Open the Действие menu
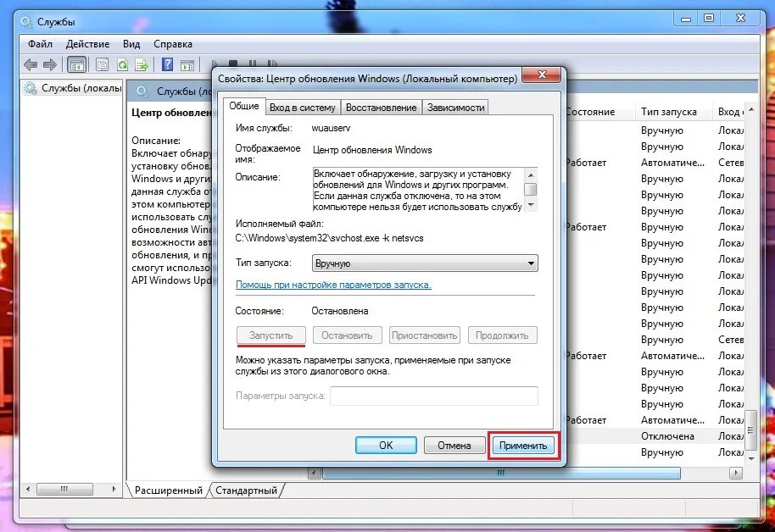 pyautogui.click(x=87, y=44)
